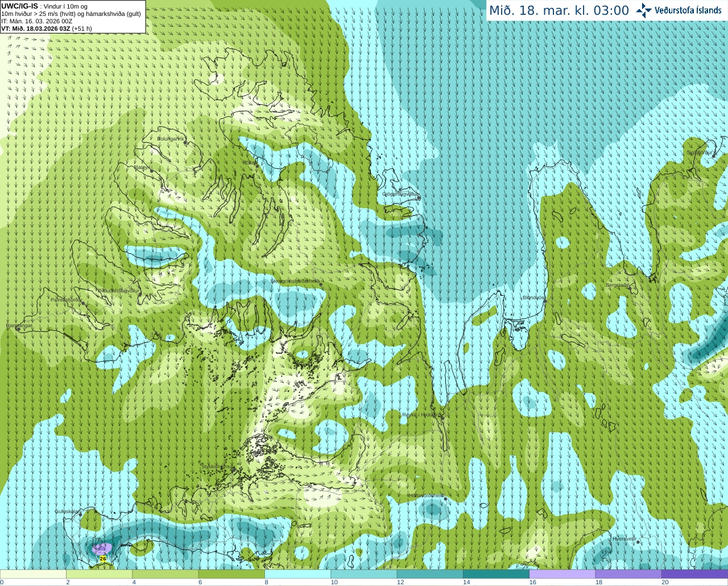Click the Hveravellir station label
The height and width of the screenshot is (586, 728).
624,539
